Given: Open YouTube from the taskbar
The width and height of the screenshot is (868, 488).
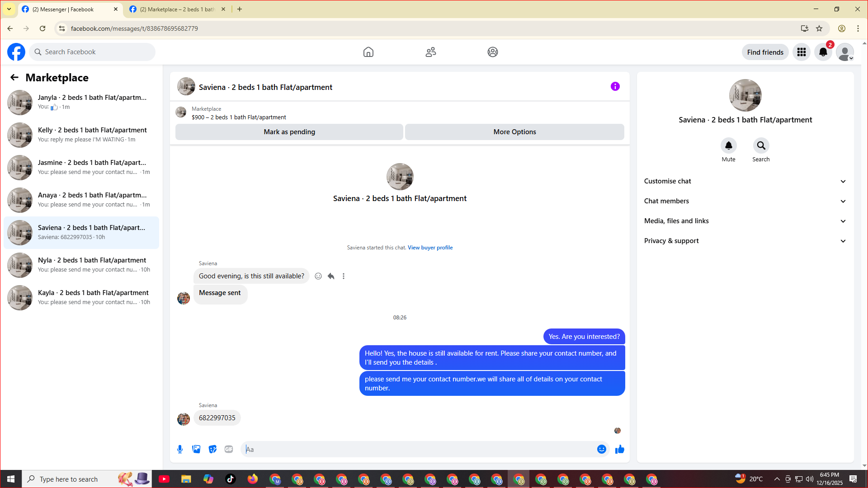Looking at the screenshot, I should tap(164, 479).
